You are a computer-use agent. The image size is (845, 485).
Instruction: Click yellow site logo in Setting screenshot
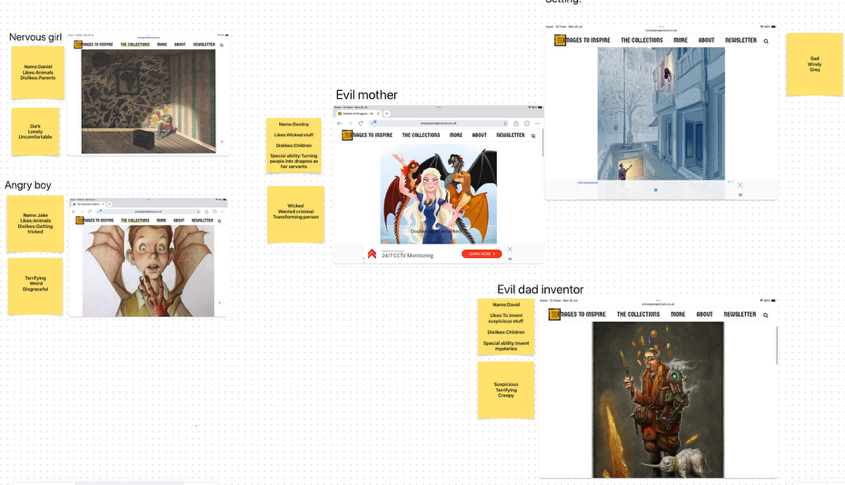[x=560, y=40]
